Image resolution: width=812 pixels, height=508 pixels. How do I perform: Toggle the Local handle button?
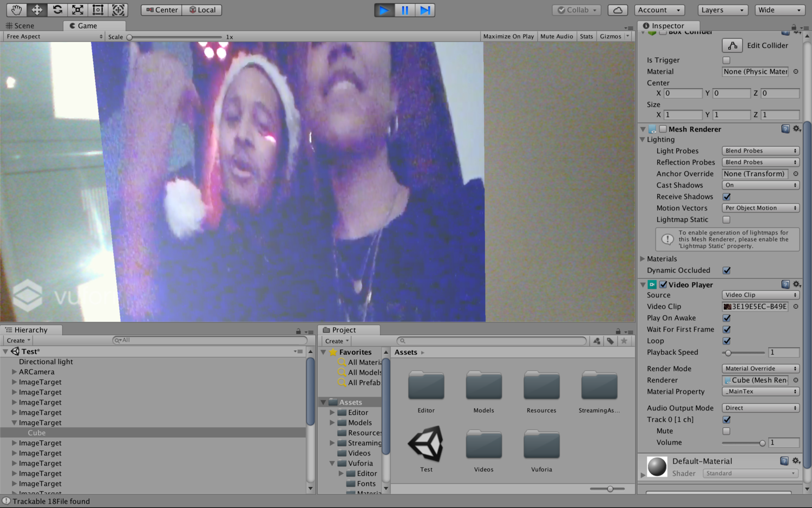(202, 10)
